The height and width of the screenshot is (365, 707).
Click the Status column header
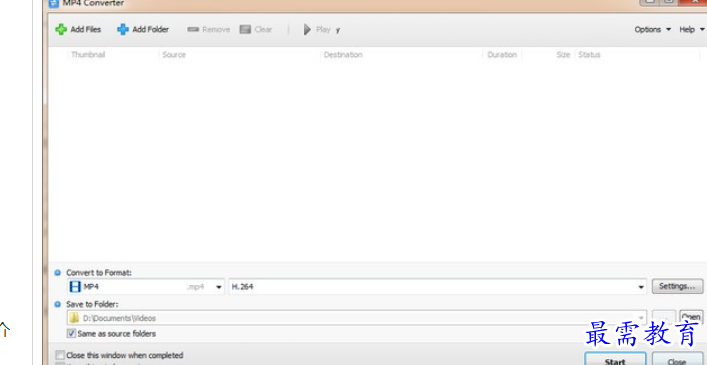click(x=589, y=55)
